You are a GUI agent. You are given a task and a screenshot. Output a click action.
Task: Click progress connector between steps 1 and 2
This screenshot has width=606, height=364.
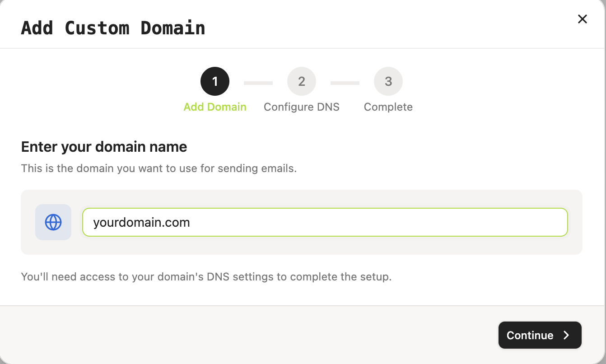point(258,83)
